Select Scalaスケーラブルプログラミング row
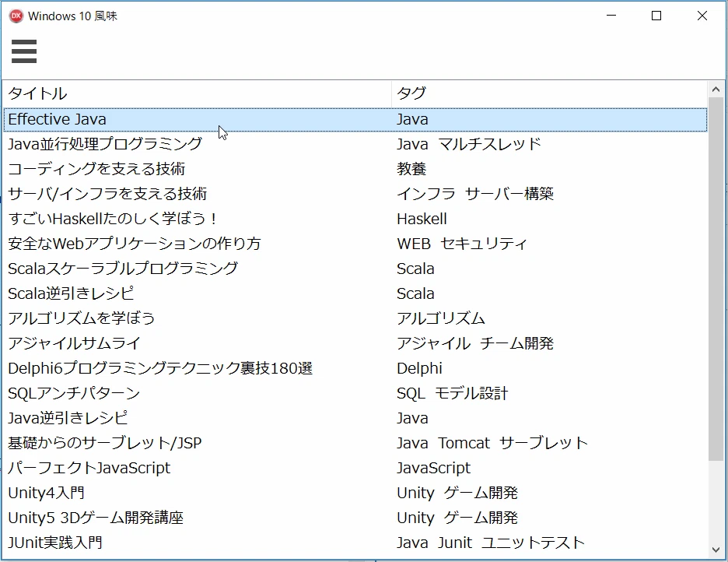Screen dimensions: 728x562 [x=355, y=269]
